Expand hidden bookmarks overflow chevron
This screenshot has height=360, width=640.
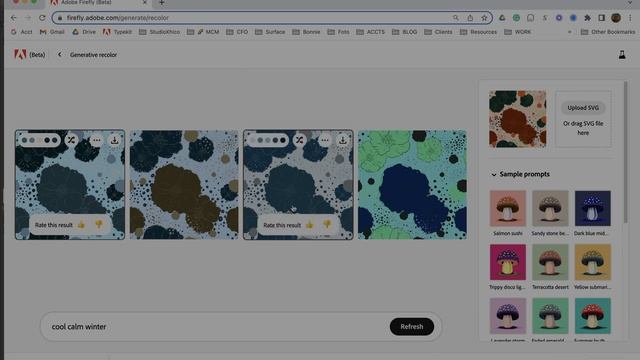click(x=570, y=32)
